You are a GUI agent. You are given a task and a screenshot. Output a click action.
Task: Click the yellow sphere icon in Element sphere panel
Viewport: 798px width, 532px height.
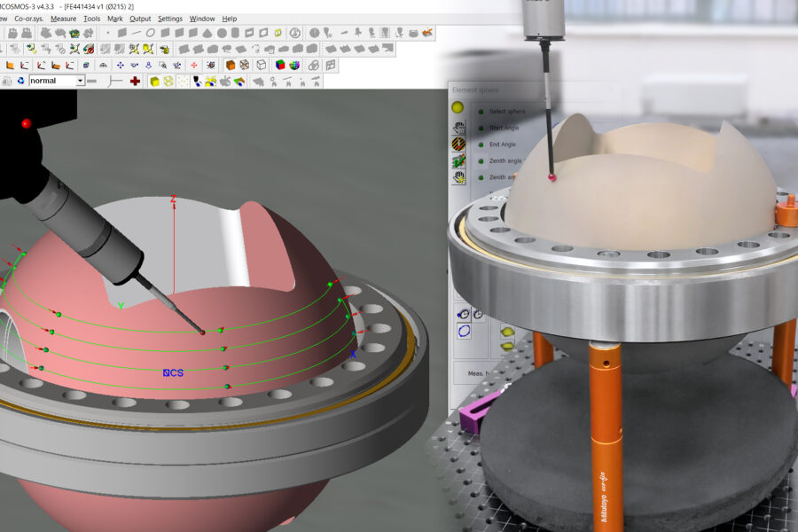[x=458, y=108]
